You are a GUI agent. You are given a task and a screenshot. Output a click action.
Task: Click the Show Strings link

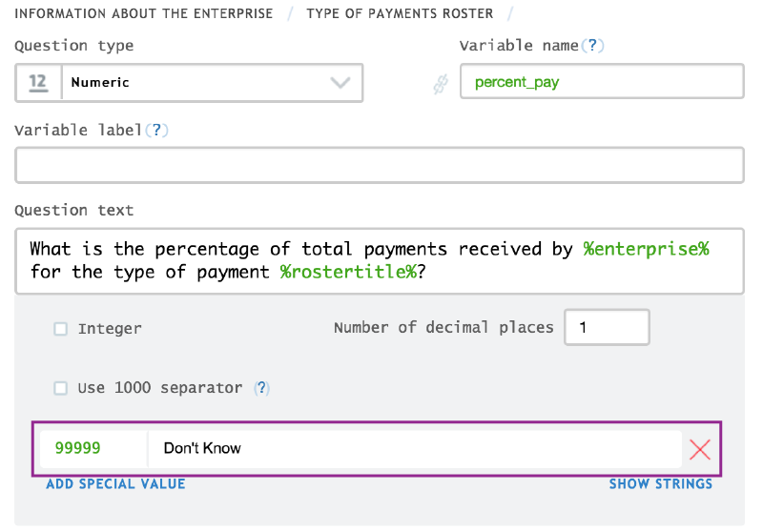point(660,484)
